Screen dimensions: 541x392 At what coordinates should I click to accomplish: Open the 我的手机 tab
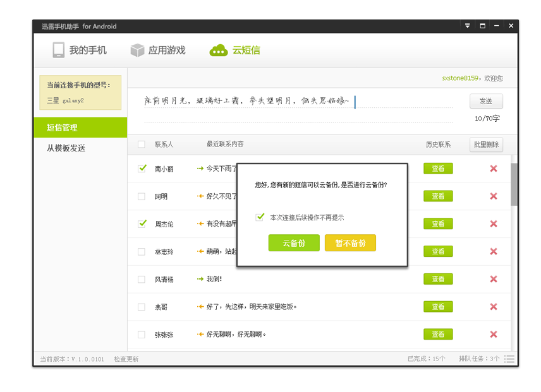tap(80, 50)
